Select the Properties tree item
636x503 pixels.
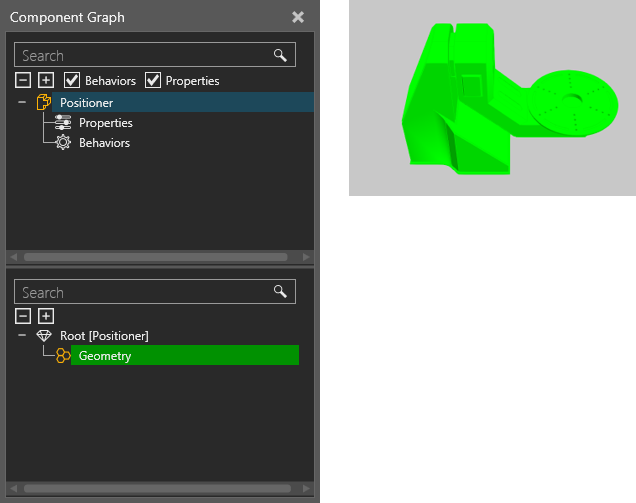(106, 123)
